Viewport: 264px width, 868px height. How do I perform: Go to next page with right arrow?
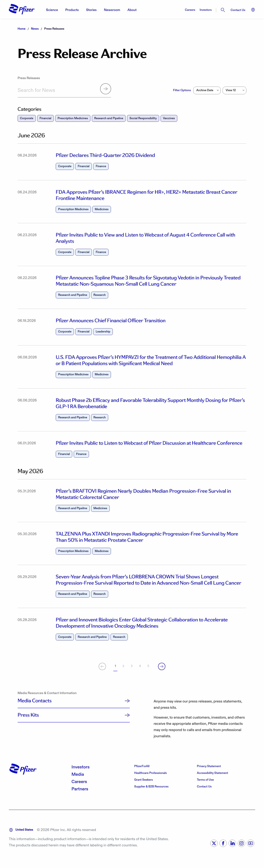(162, 666)
